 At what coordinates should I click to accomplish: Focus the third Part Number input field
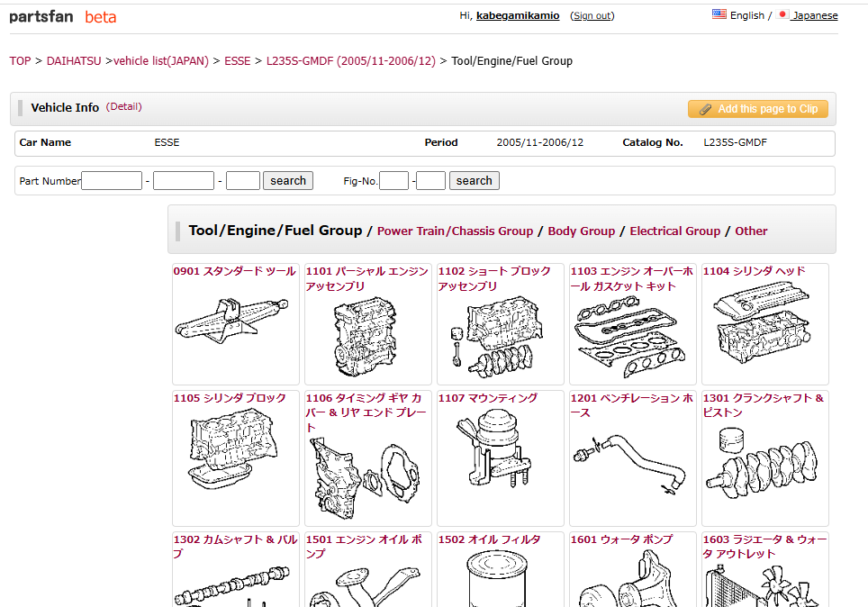tap(243, 180)
